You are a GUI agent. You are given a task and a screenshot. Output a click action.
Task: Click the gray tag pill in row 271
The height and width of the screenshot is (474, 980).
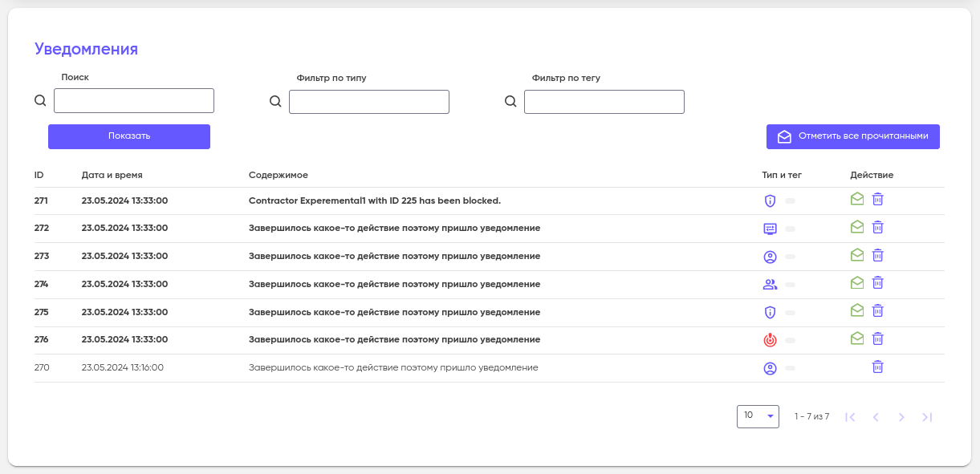(x=791, y=201)
